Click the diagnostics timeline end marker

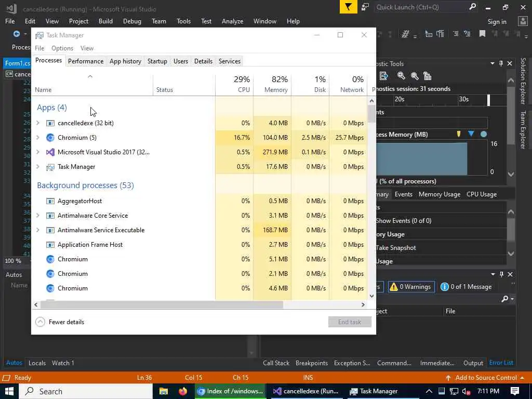[x=488, y=100]
